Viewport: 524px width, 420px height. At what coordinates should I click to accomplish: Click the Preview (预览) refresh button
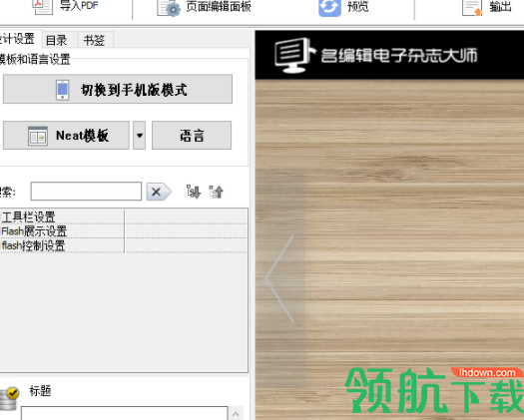pyautogui.click(x=343, y=7)
